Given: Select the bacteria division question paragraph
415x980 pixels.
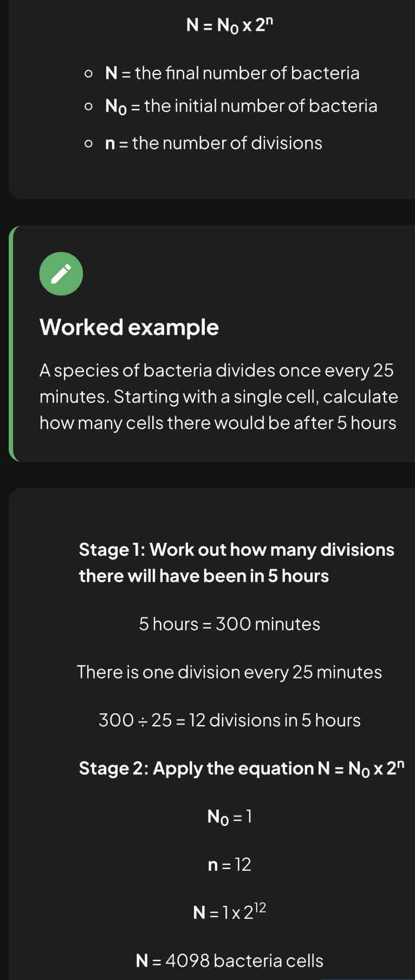Looking at the screenshot, I should point(219,397).
